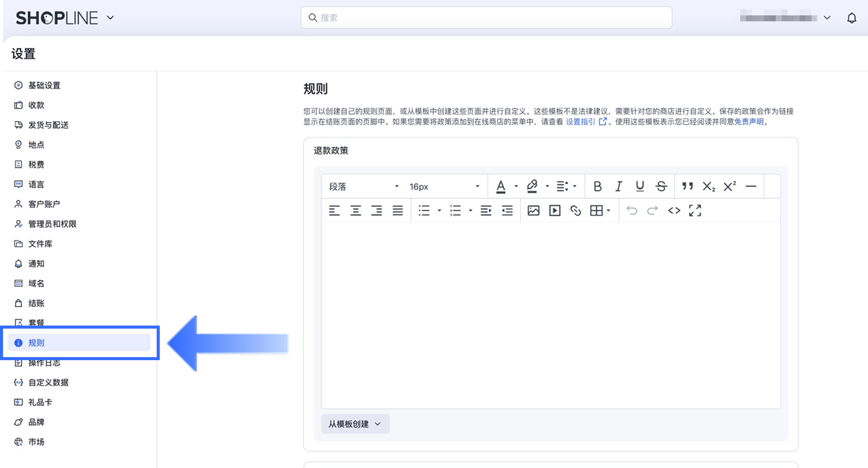Click inside the 退款政策 text area
This screenshot has width=868, height=468.
pyautogui.click(x=551, y=315)
